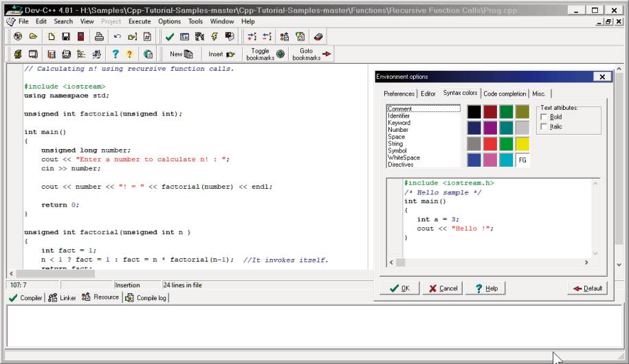This screenshot has width=629, height=364.
Task: Open the Search menu
Action: click(63, 21)
